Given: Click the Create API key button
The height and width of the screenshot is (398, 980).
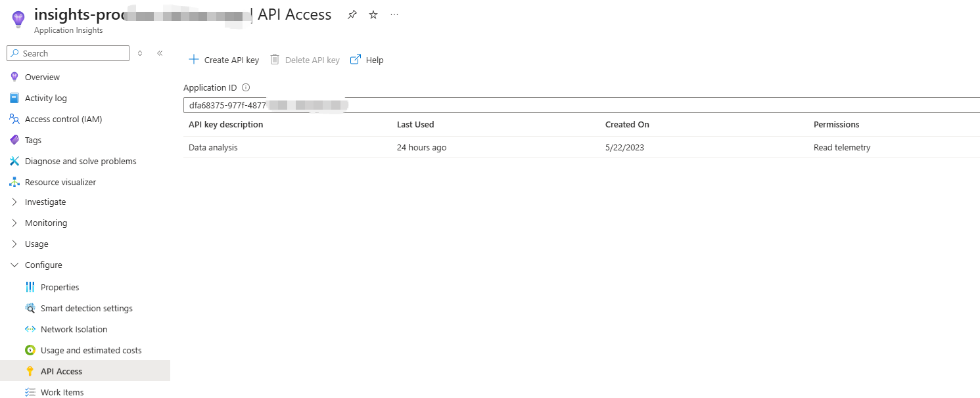Looking at the screenshot, I should [223, 60].
